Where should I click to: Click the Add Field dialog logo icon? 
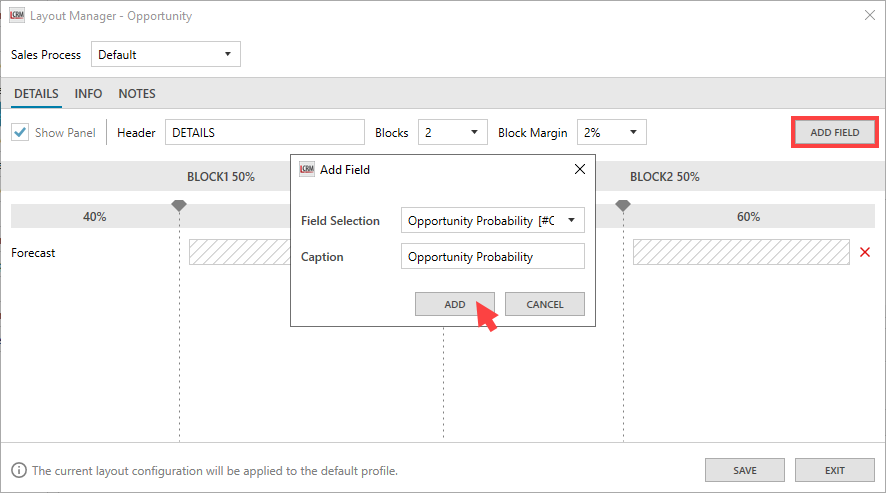pos(307,170)
